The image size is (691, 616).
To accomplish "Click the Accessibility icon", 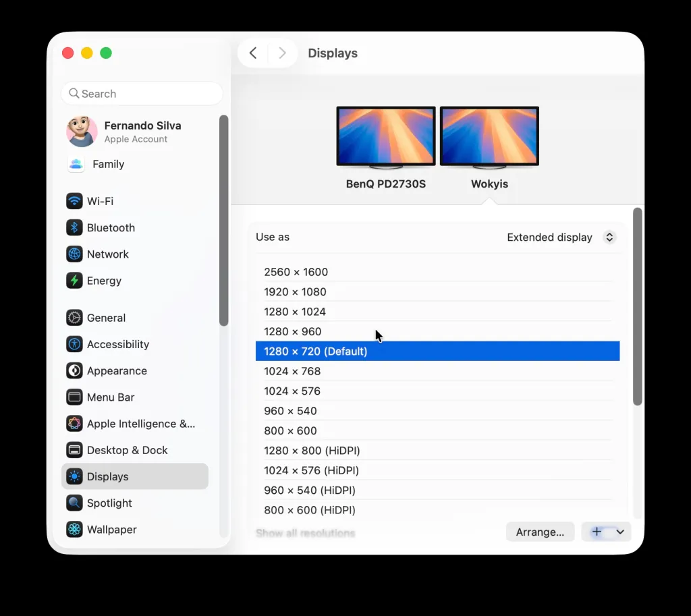I will point(74,344).
